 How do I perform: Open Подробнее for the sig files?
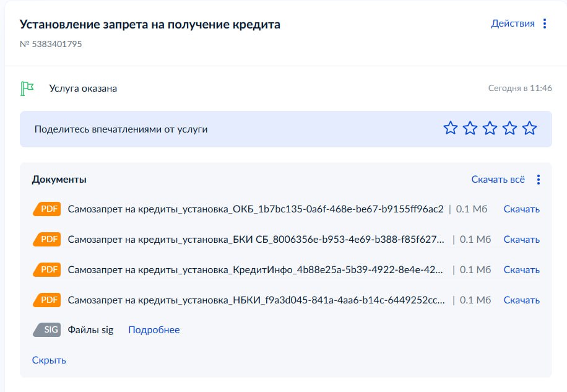154,330
